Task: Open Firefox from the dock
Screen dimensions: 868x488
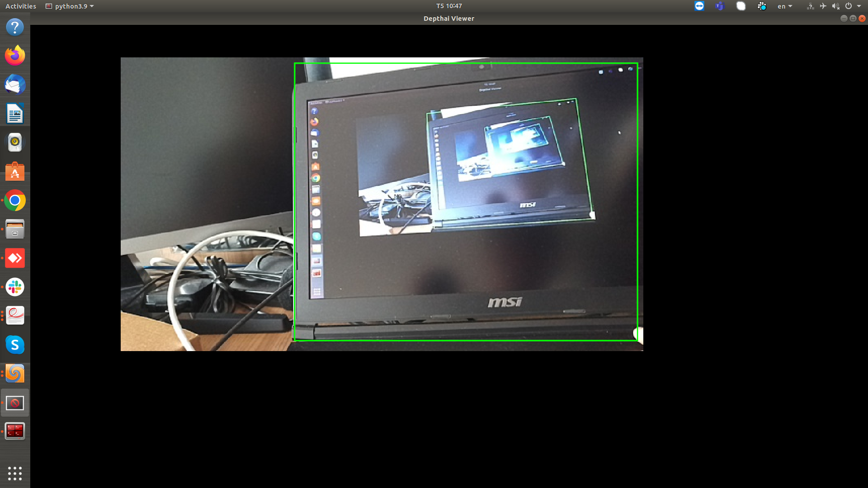Action: click(15, 56)
